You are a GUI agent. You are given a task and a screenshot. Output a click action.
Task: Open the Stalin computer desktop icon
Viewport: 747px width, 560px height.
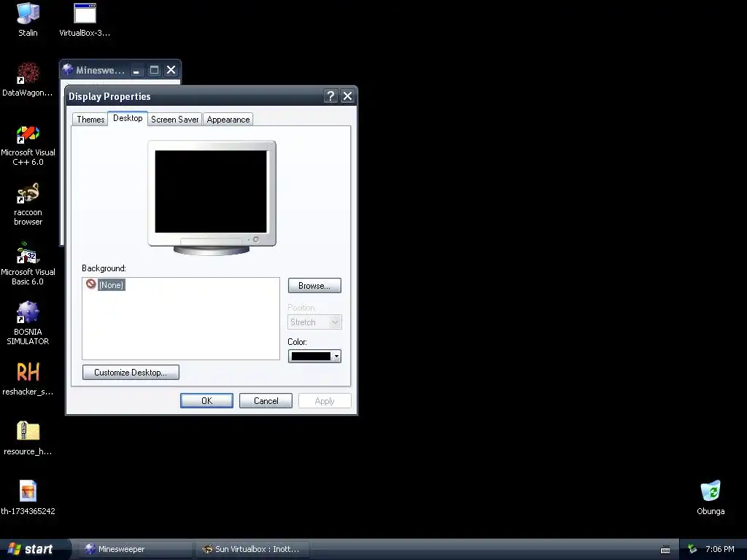[x=28, y=13]
